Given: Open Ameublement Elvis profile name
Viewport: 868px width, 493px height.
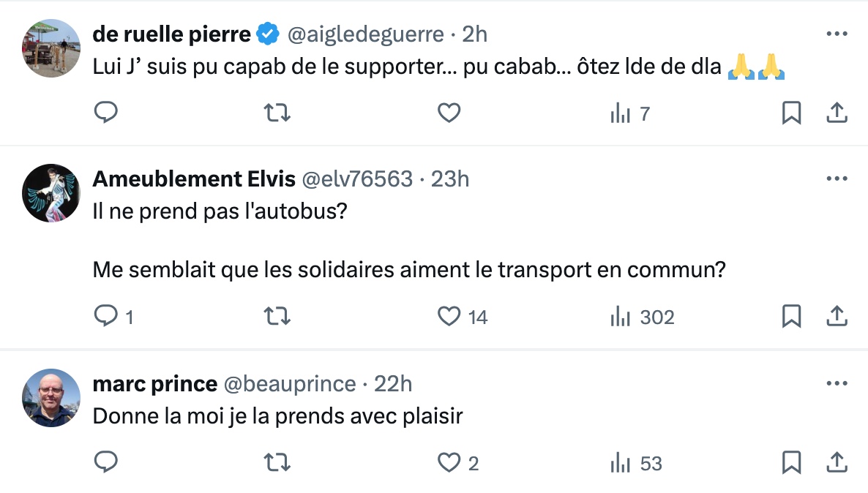Looking at the screenshot, I should 194,178.
